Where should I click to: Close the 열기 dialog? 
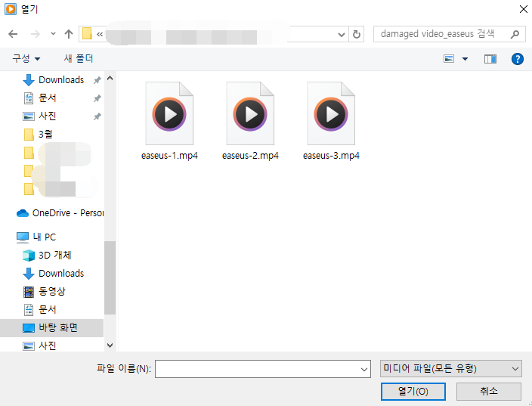coord(524,9)
